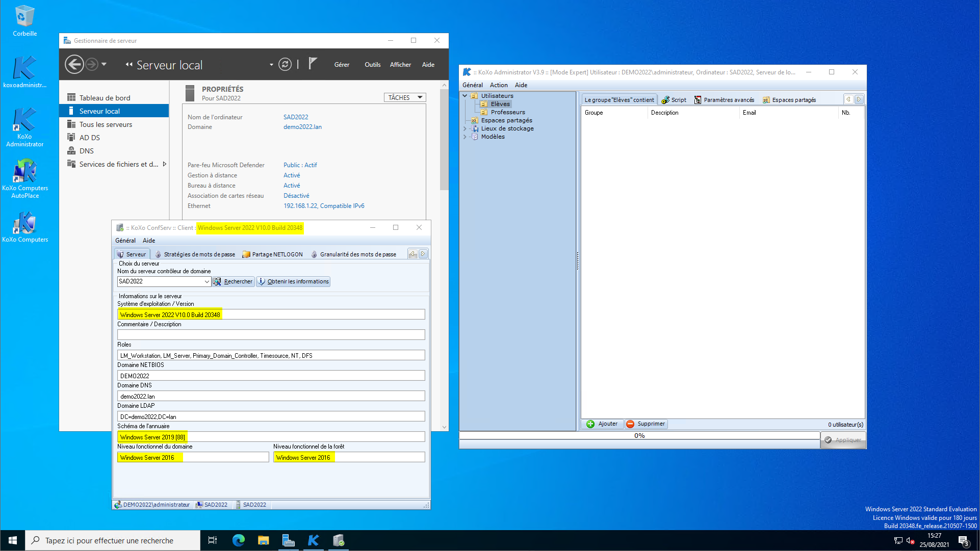
Task: Click the right tab-scroll arrow in KoXo Administrator
Action: pyautogui.click(x=859, y=99)
